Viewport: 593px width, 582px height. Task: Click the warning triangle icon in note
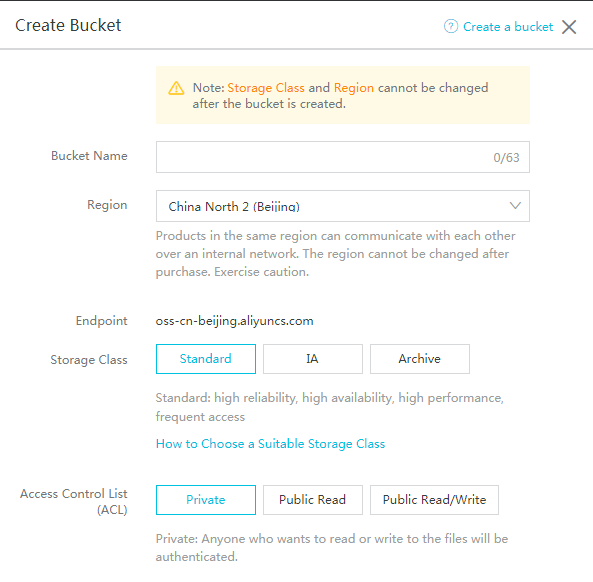[176, 88]
